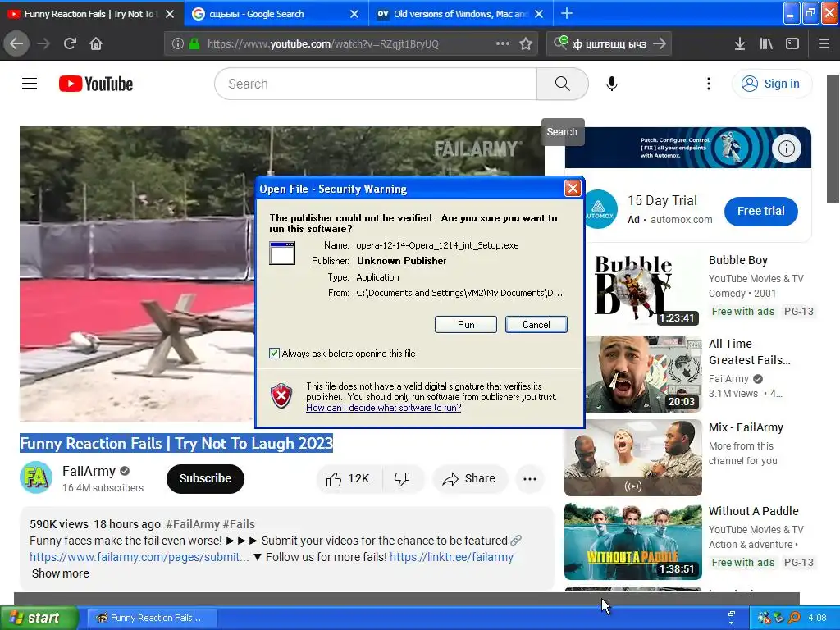Click the page vertical scrollbar thumb
The width and height of the screenshot is (840, 630).
[x=833, y=138]
